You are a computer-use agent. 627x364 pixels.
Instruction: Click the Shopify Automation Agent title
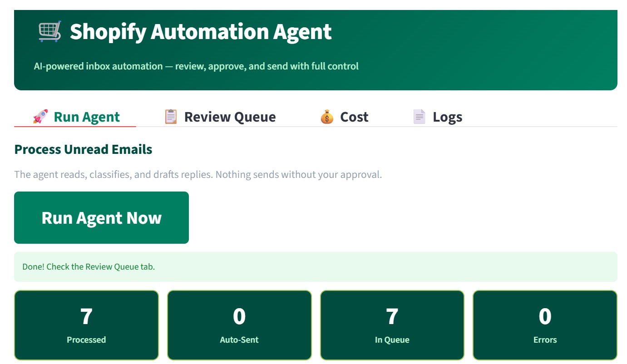tap(201, 32)
